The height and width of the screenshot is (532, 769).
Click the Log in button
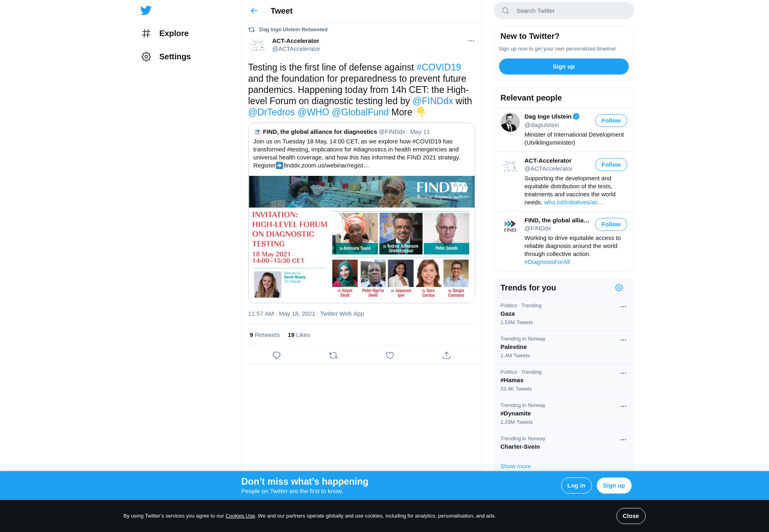(576, 486)
